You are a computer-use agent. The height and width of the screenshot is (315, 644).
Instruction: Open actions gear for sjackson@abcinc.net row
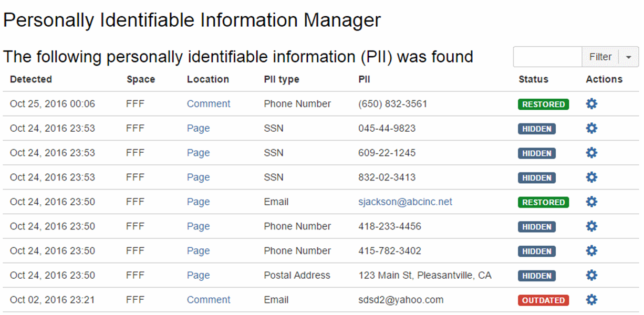(591, 202)
